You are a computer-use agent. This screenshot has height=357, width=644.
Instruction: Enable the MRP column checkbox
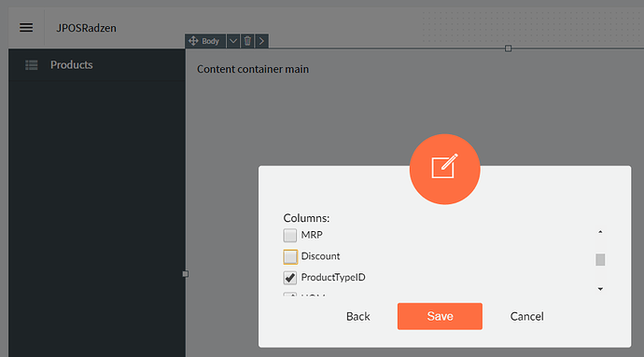(290, 236)
